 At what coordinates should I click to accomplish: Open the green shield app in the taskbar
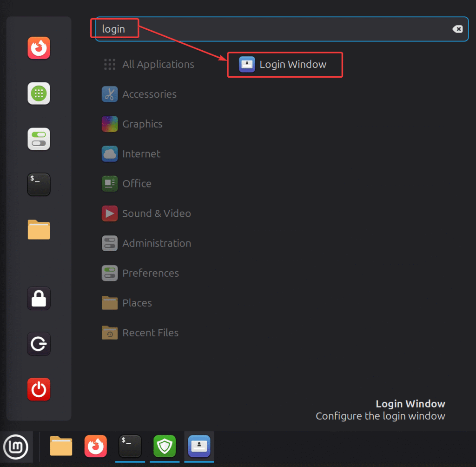click(x=165, y=447)
